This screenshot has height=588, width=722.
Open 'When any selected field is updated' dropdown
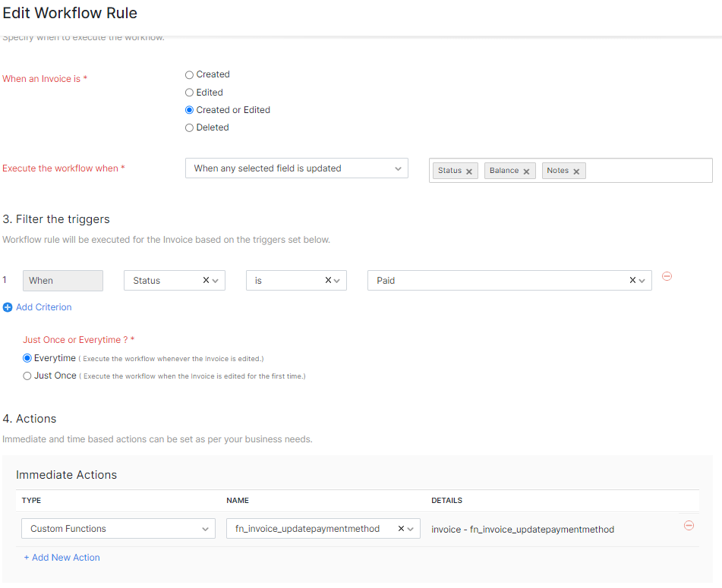tap(296, 168)
